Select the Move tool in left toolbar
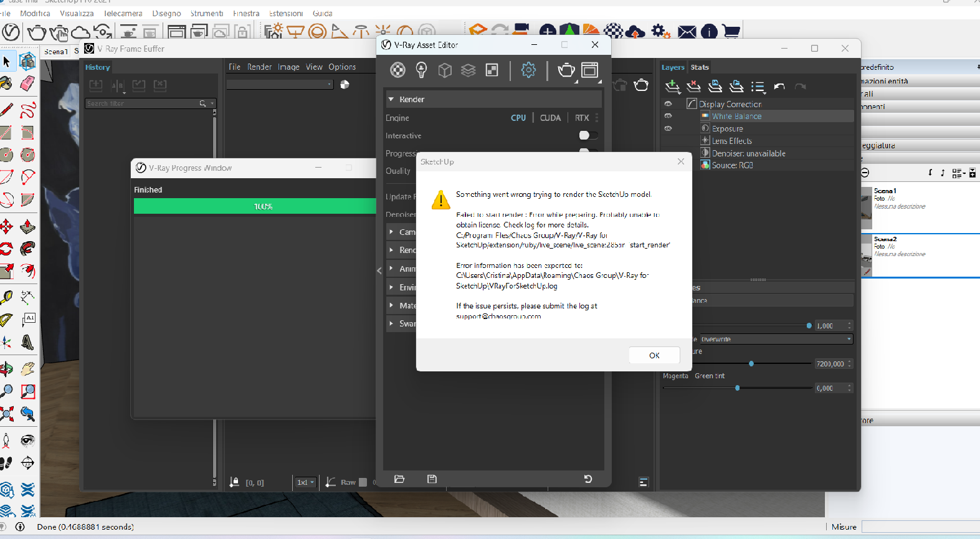The image size is (980, 539). (x=6, y=226)
